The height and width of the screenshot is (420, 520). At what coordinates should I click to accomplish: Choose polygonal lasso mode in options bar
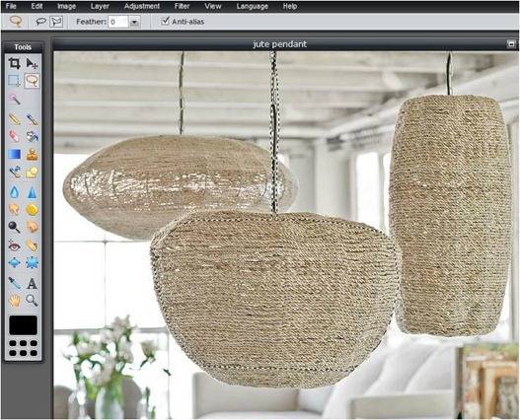click(56, 22)
